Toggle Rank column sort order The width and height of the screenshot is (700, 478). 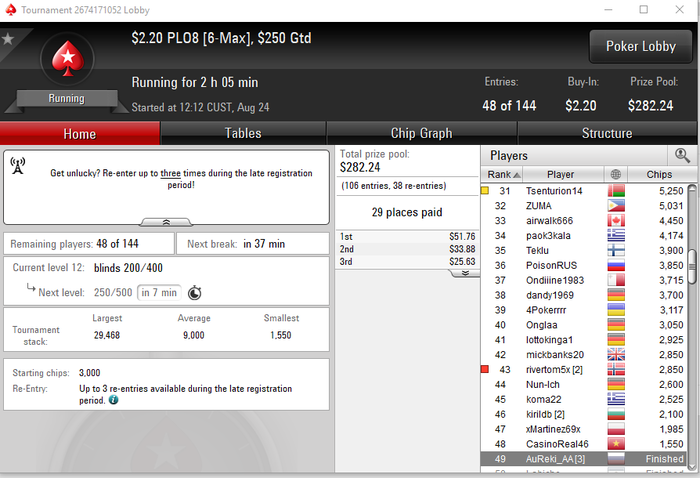click(x=502, y=175)
